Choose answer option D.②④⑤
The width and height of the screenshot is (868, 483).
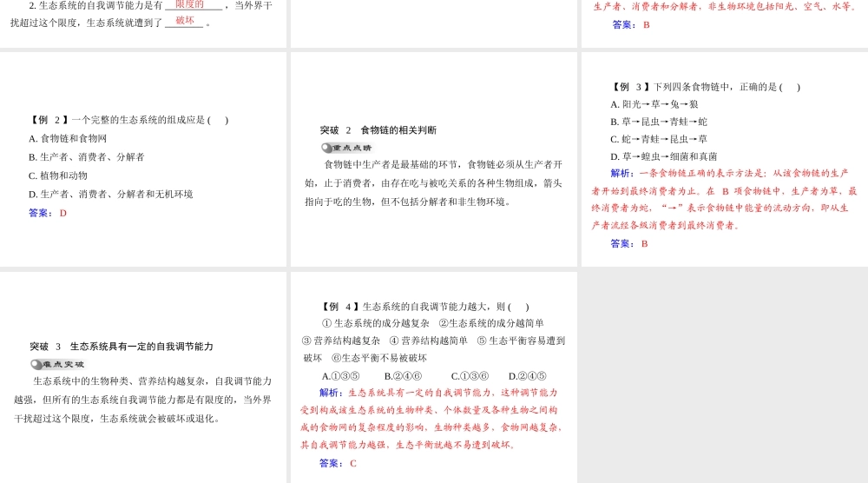tap(528, 376)
